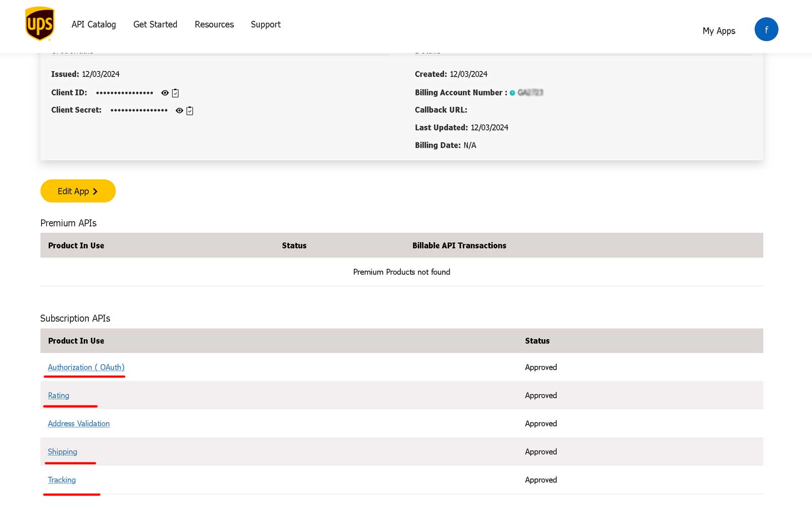Screen dimensions: 812x519
Task: Click the Last Updated date value
Action: click(489, 127)
